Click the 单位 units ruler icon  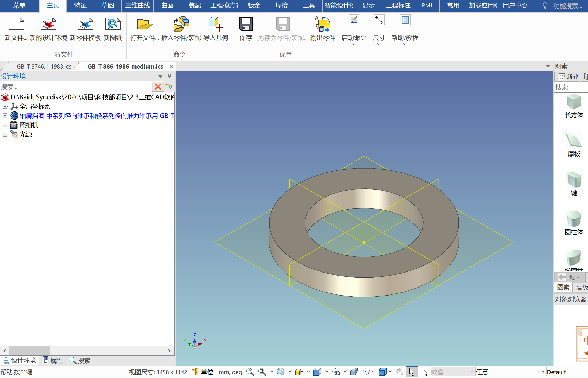pyautogui.click(x=195, y=372)
